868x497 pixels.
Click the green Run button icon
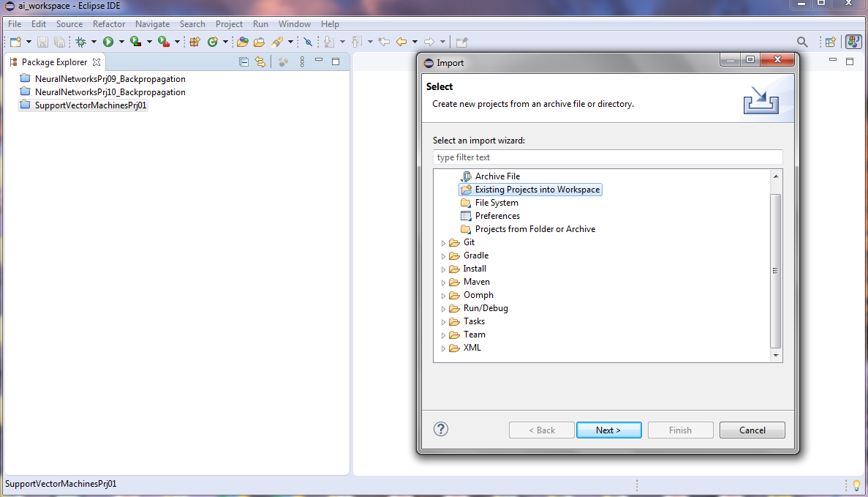click(108, 42)
